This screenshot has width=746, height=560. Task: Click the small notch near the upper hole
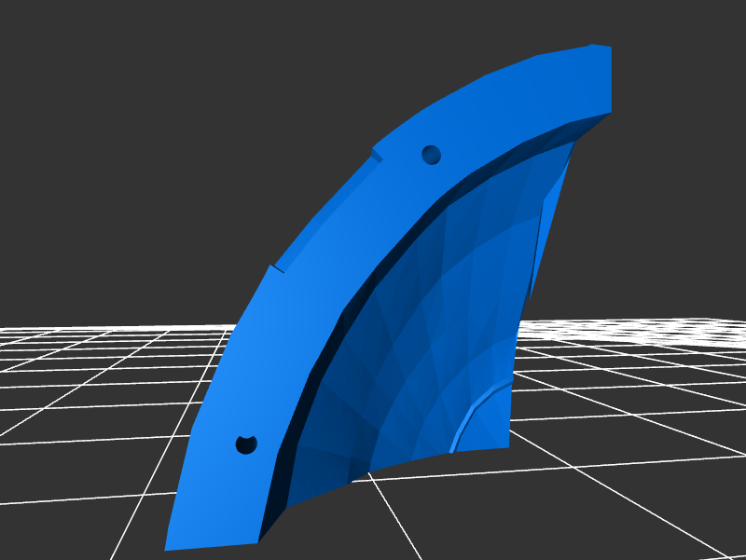click(x=377, y=154)
